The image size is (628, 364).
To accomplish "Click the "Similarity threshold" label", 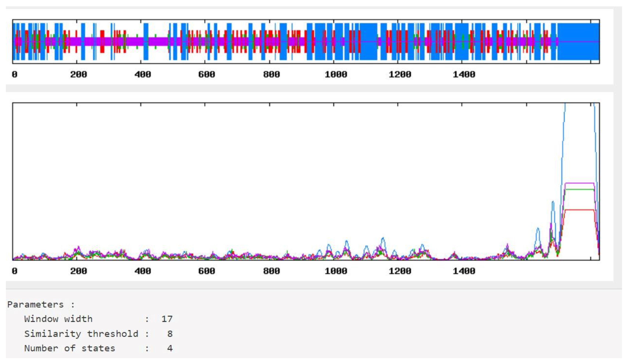I will click(81, 334).
